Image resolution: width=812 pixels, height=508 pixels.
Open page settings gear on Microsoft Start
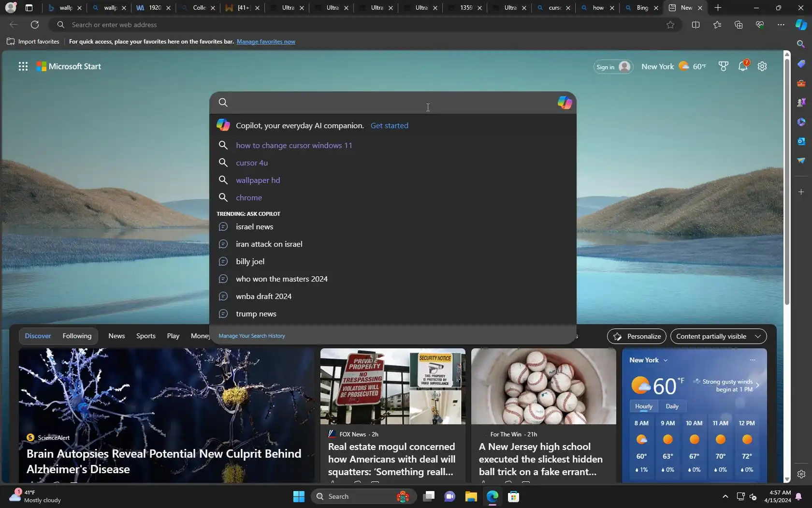[762, 66]
